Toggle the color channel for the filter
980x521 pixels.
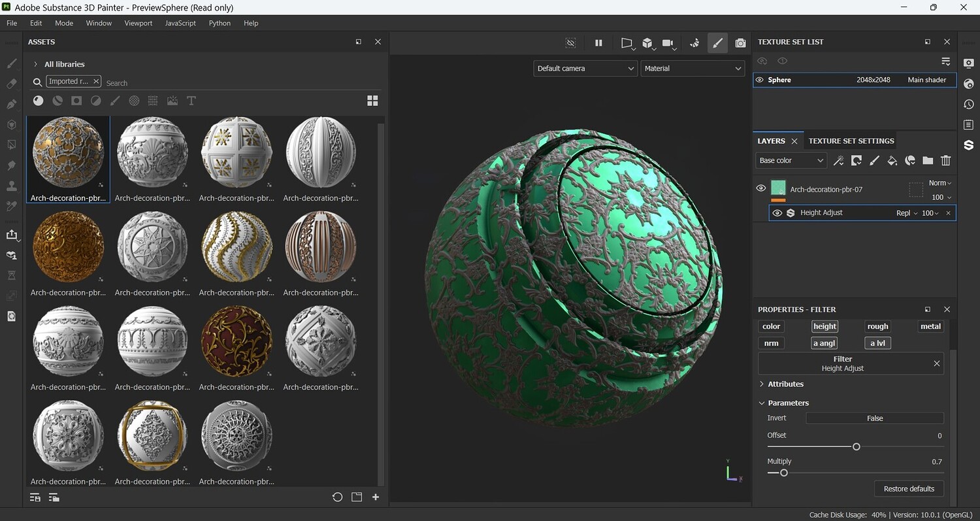click(771, 326)
